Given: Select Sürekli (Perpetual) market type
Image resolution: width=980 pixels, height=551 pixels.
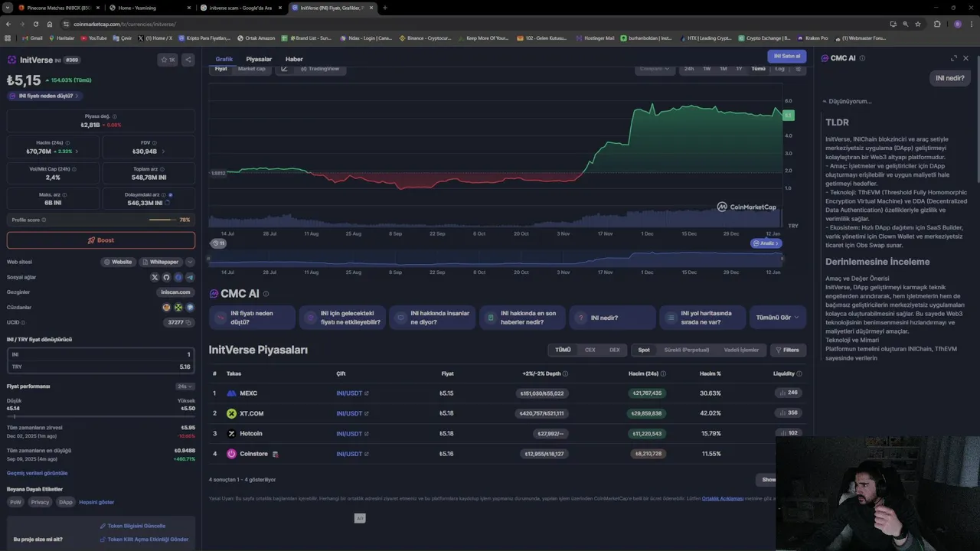Looking at the screenshot, I should pyautogui.click(x=686, y=350).
